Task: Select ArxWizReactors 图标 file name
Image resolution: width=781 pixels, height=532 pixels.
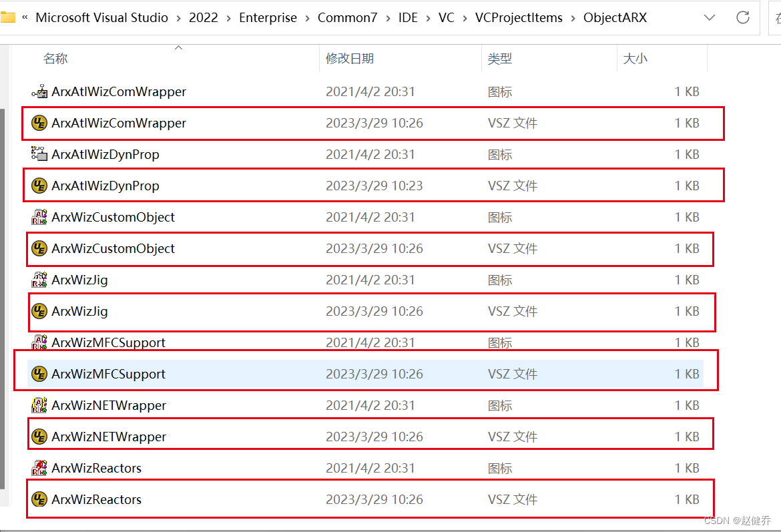Action: coord(97,468)
